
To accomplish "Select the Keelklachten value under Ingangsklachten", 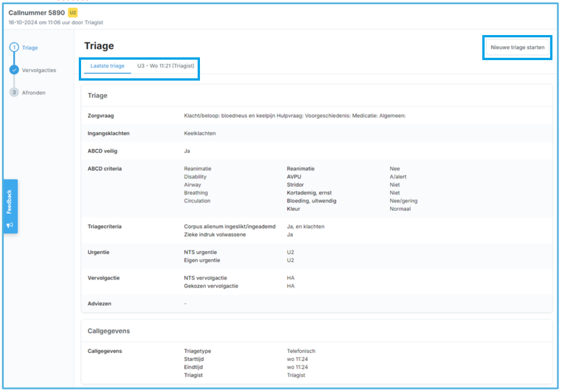I will coord(199,133).
